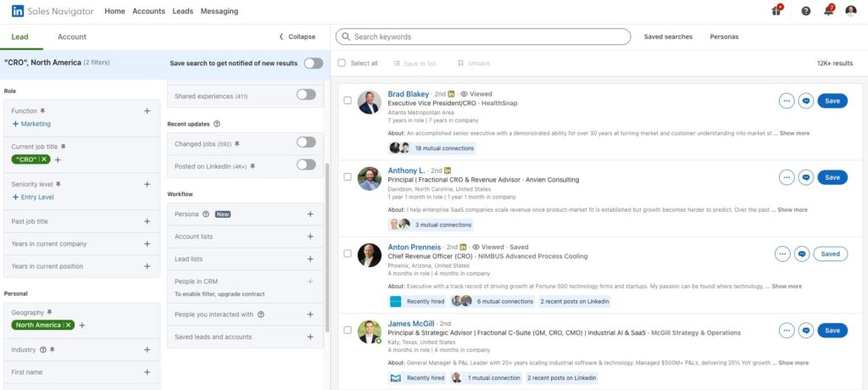Expand the First name filter

(147, 372)
